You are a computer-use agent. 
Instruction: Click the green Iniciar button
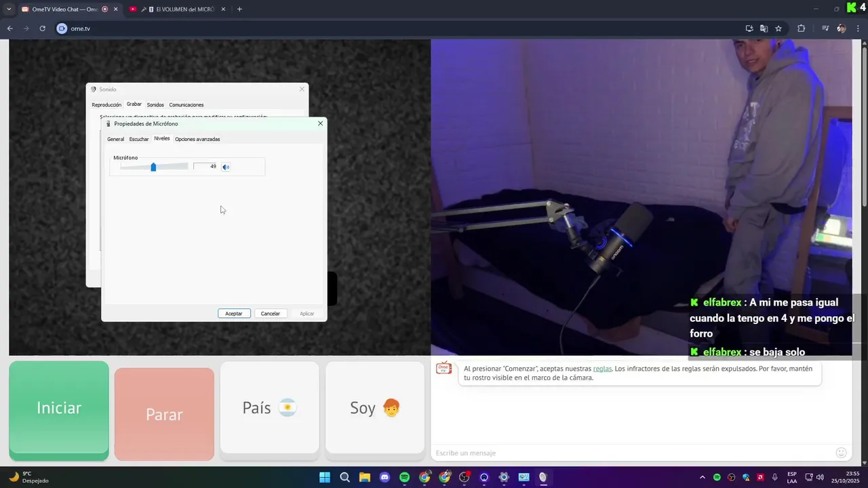coord(59,411)
